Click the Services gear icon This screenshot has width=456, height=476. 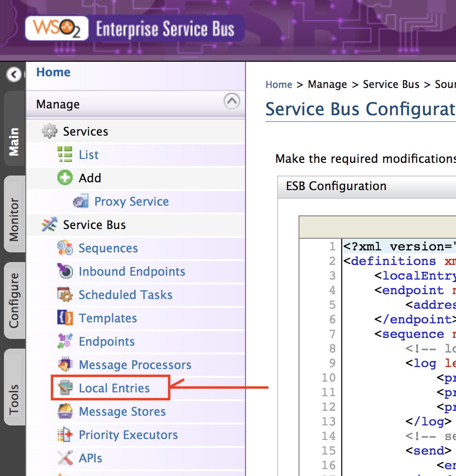50,131
